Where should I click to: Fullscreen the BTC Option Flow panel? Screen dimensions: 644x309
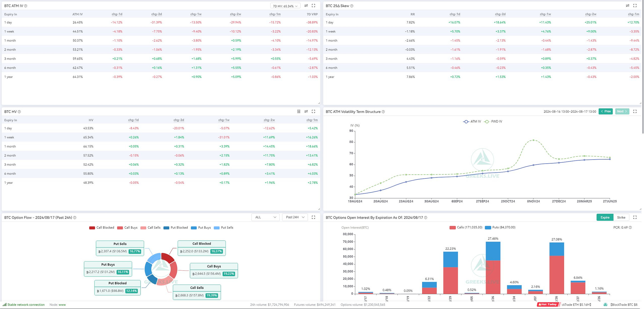point(313,217)
